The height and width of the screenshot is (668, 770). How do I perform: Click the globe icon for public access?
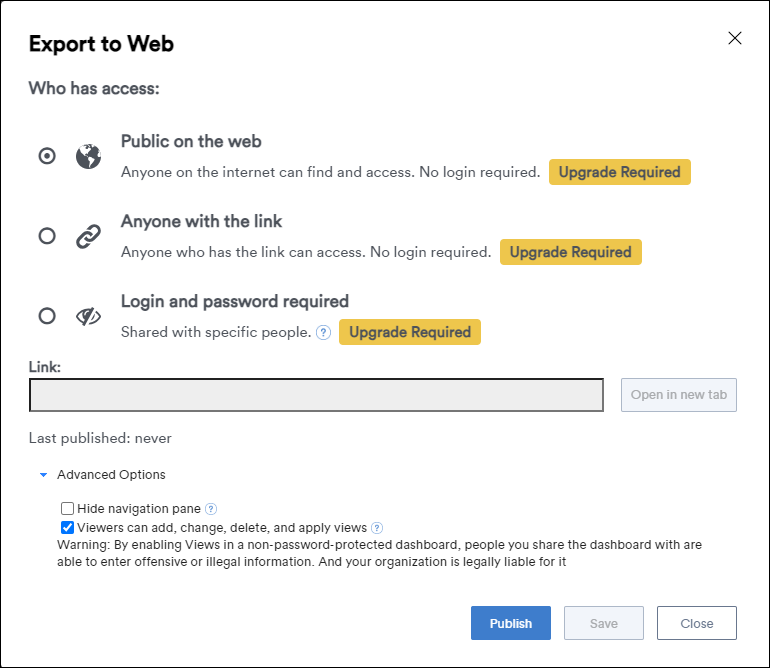pos(88,156)
